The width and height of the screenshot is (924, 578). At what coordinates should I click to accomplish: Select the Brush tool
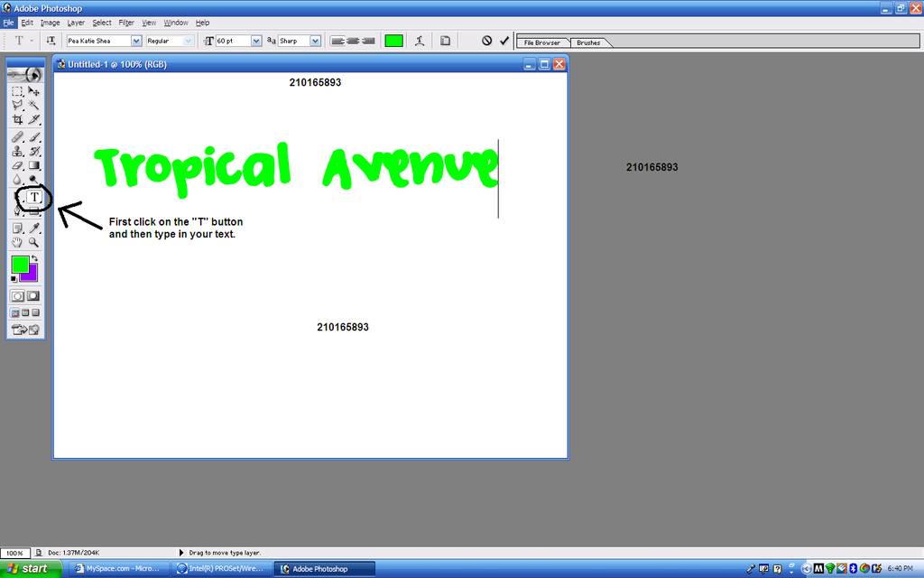pos(33,137)
